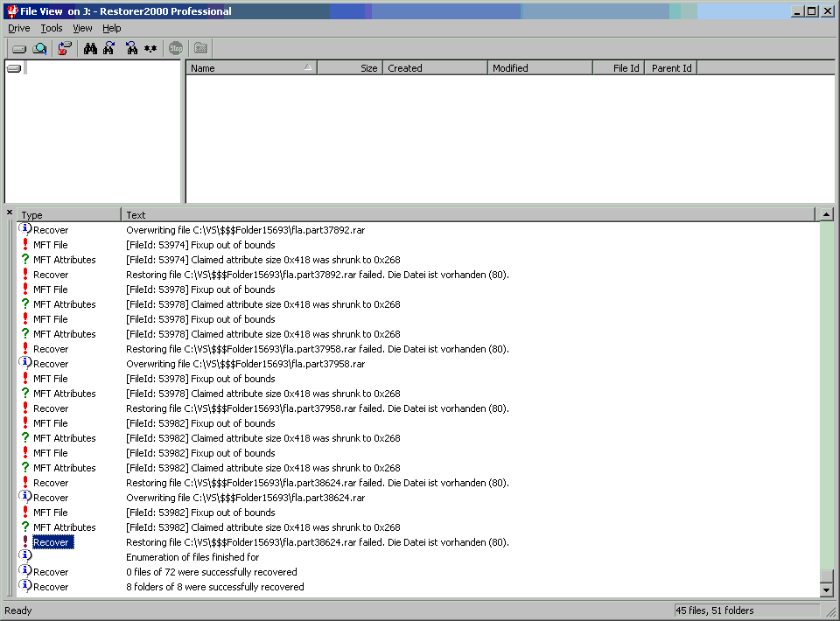Click error icon beside highlighted Recover entry
Screen dimensions: 840x621
tap(25, 541)
